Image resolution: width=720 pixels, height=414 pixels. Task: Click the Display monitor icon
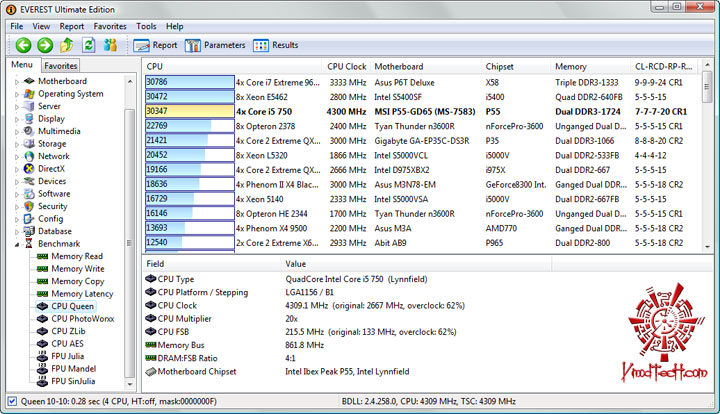click(29, 118)
